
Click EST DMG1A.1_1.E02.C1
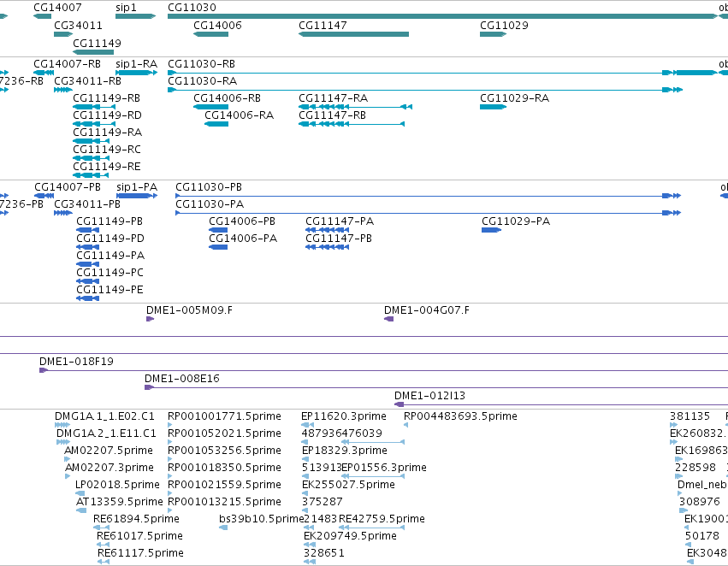62,424
